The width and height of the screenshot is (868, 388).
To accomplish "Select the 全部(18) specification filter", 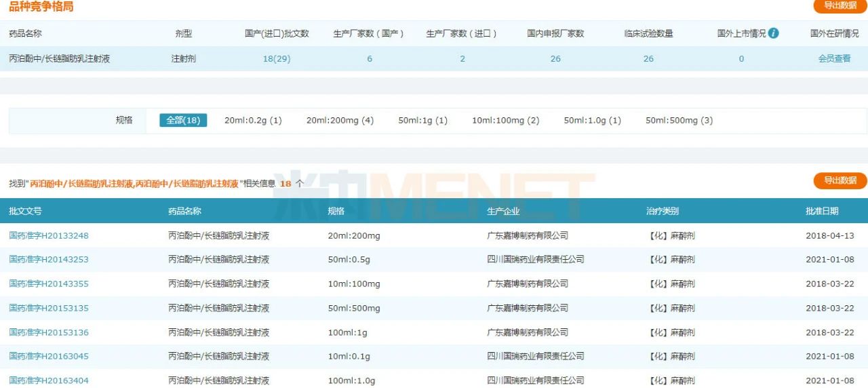I will 183,120.
